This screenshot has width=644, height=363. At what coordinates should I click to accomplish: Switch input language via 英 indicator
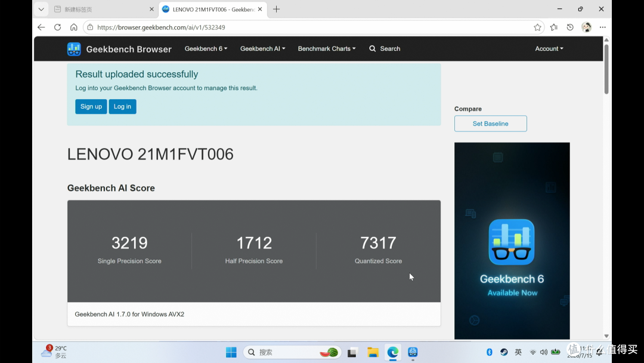(x=518, y=352)
